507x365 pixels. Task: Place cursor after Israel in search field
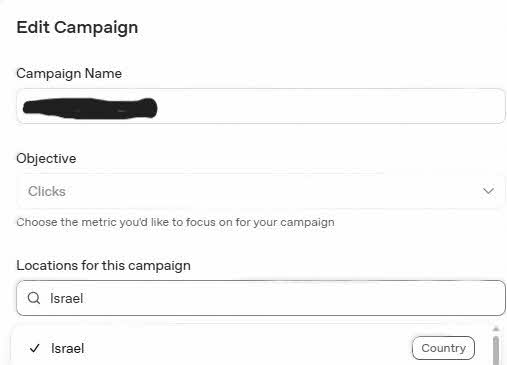85,298
